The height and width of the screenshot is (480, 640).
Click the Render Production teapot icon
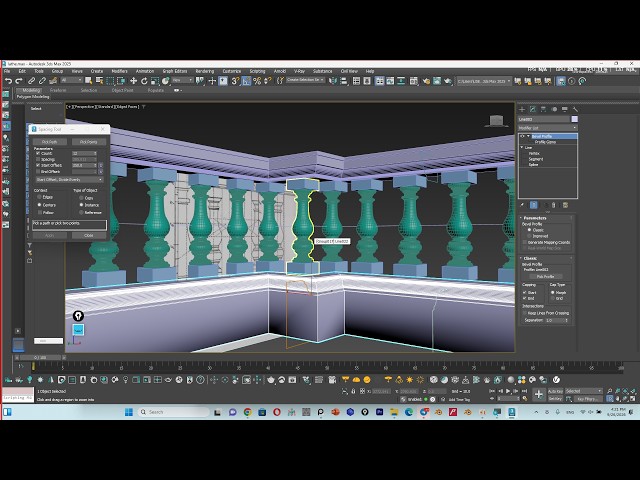(447, 81)
